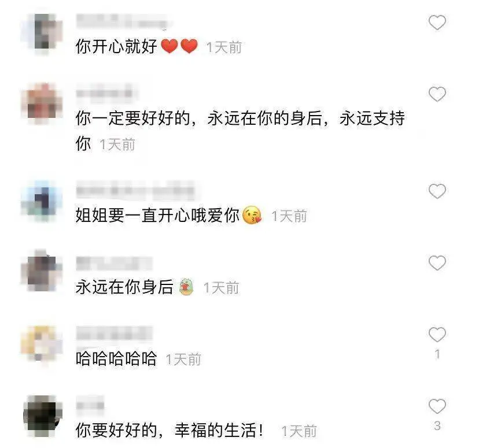This screenshot has height=448, width=479.
Task: Open username above 你开心就好 comment
Action: click(122, 21)
